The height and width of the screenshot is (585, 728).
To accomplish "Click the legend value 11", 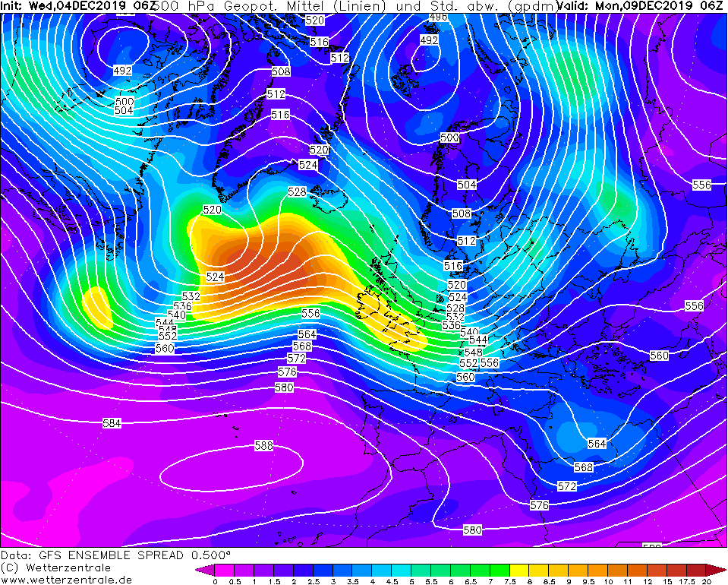I will pyautogui.click(x=629, y=581).
